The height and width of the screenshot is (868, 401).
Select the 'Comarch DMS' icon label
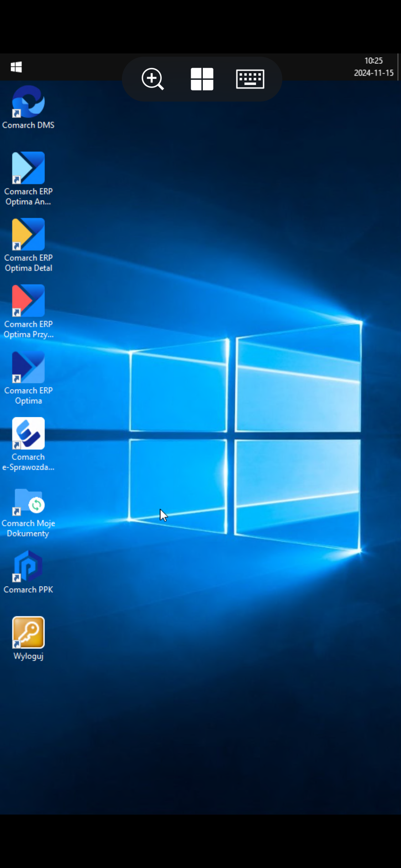coord(28,125)
